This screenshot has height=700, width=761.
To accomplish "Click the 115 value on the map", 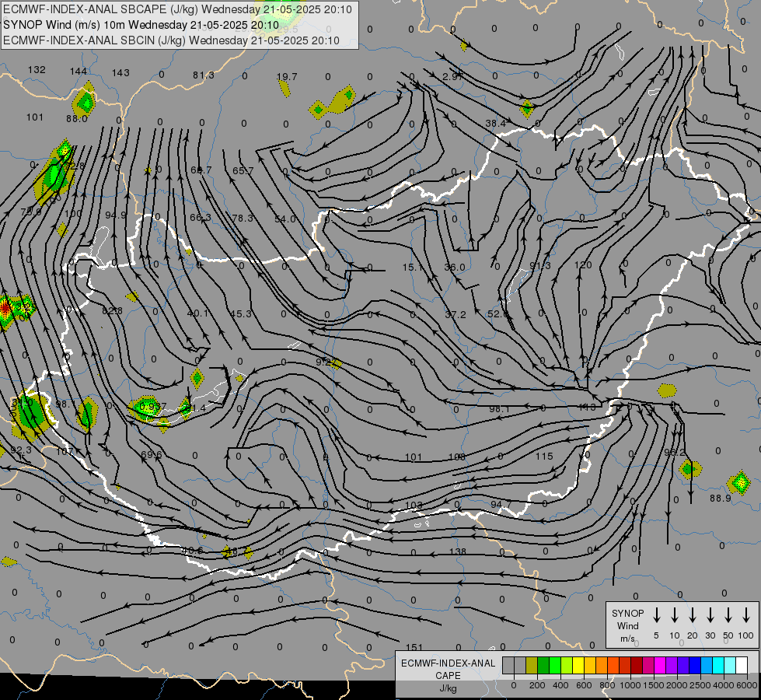I will pyautogui.click(x=545, y=456).
